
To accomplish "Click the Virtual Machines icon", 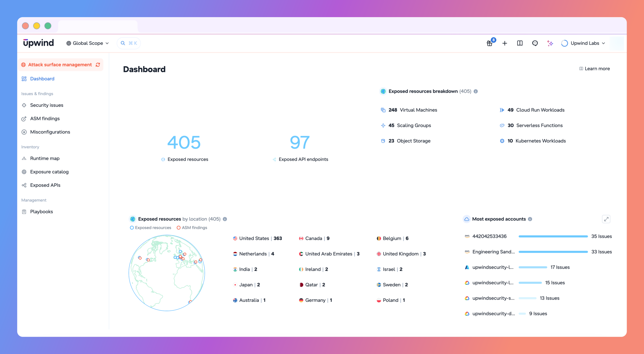I will coord(383,110).
